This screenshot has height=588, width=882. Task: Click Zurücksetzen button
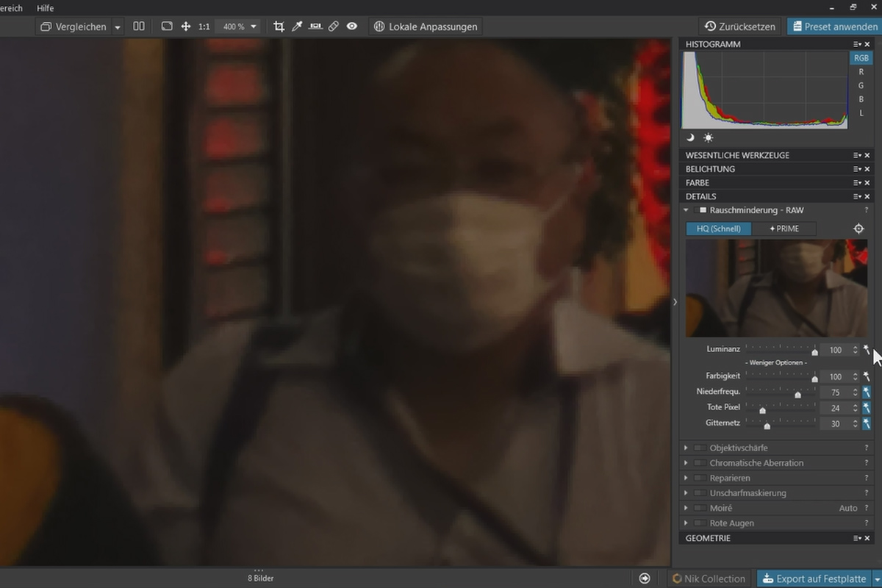point(739,26)
